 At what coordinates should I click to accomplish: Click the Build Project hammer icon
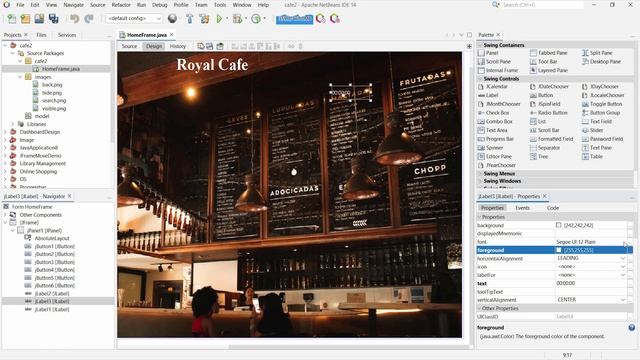[190, 19]
